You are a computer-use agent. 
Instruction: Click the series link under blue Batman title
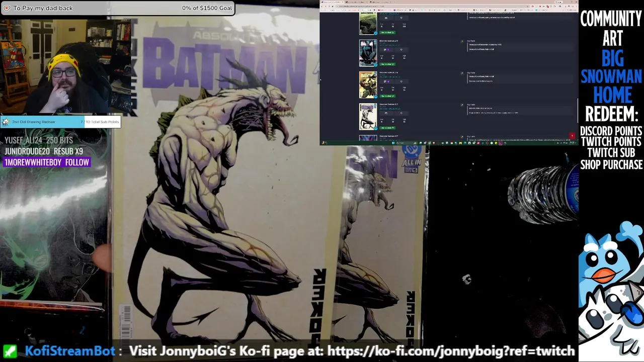tap(390, 45)
